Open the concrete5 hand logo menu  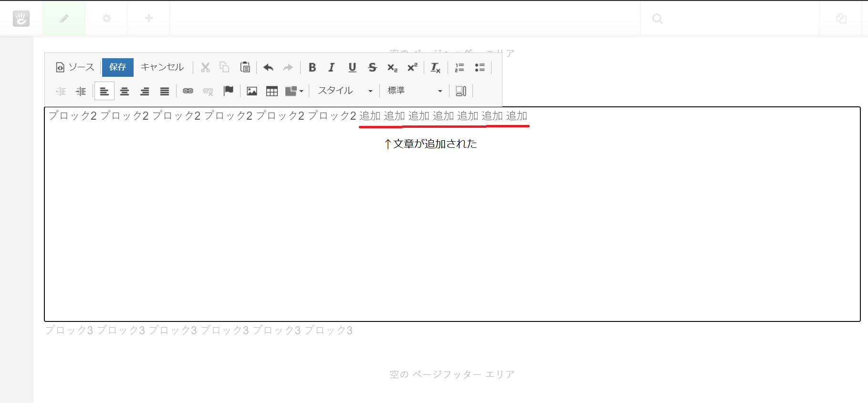(x=21, y=19)
